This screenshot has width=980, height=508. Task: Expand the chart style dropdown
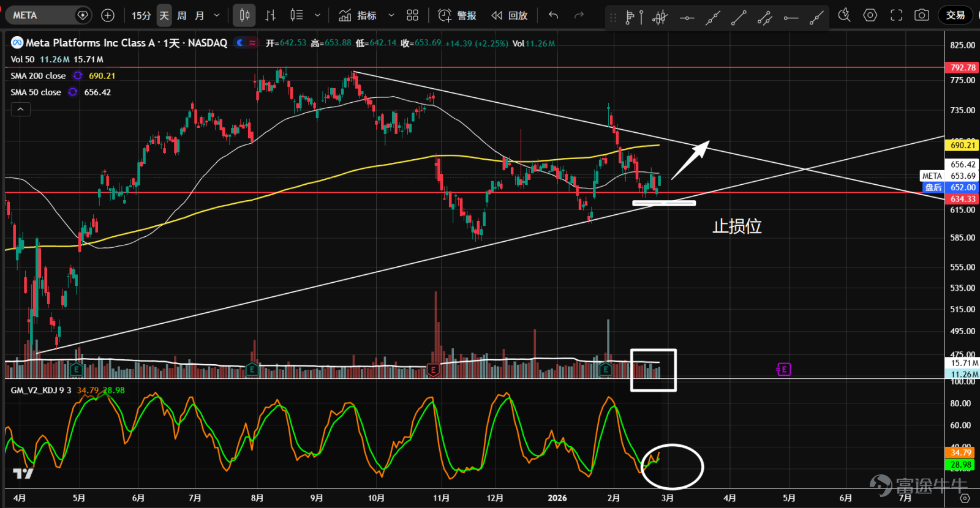tap(317, 15)
